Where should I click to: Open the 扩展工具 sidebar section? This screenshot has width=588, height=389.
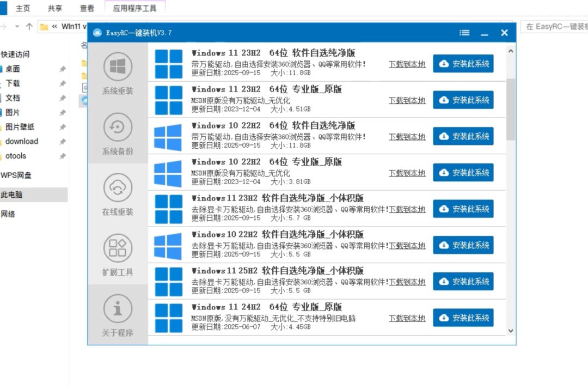coord(118,254)
